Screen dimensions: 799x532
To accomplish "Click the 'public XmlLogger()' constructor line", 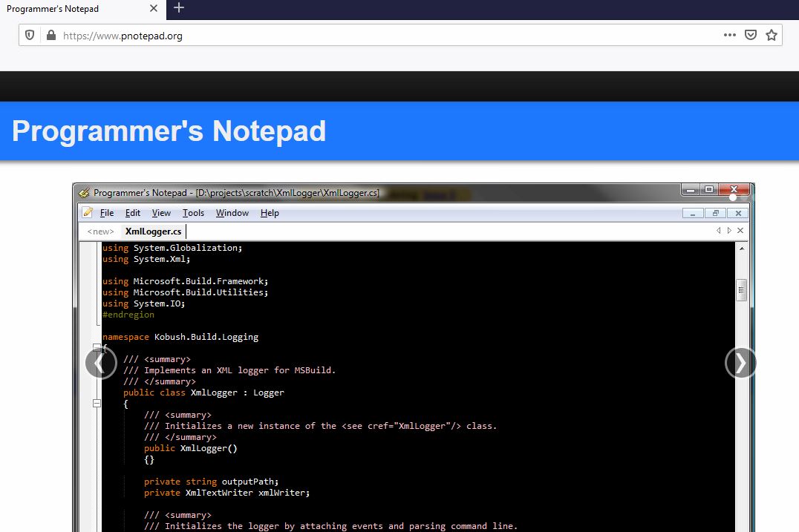I will (x=191, y=448).
